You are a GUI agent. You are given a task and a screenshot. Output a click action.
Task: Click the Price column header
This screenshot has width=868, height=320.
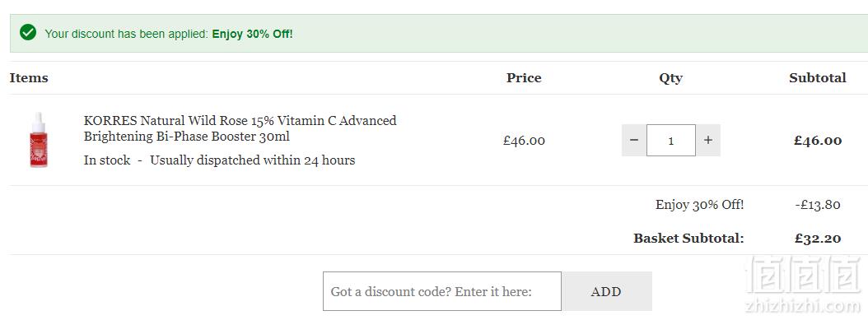[x=524, y=78]
